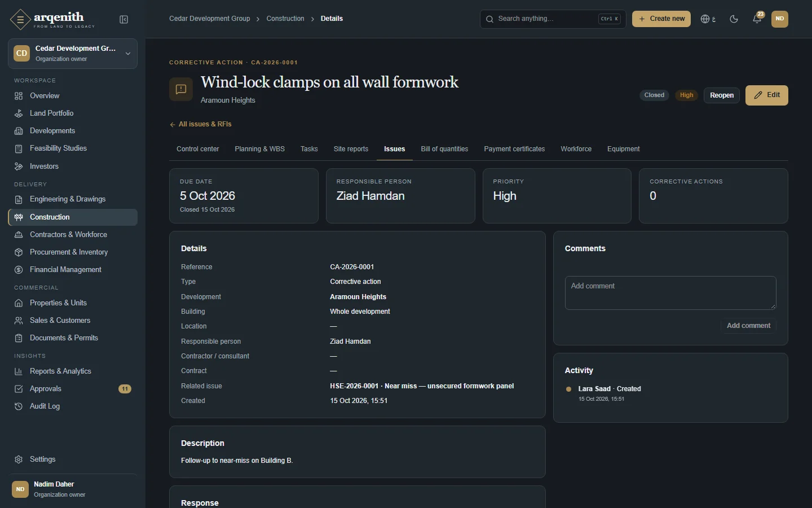Image resolution: width=812 pixels, height=508 pixels.
Task: Click the corrective action speech-bubble icon
Action: point(181,89)
